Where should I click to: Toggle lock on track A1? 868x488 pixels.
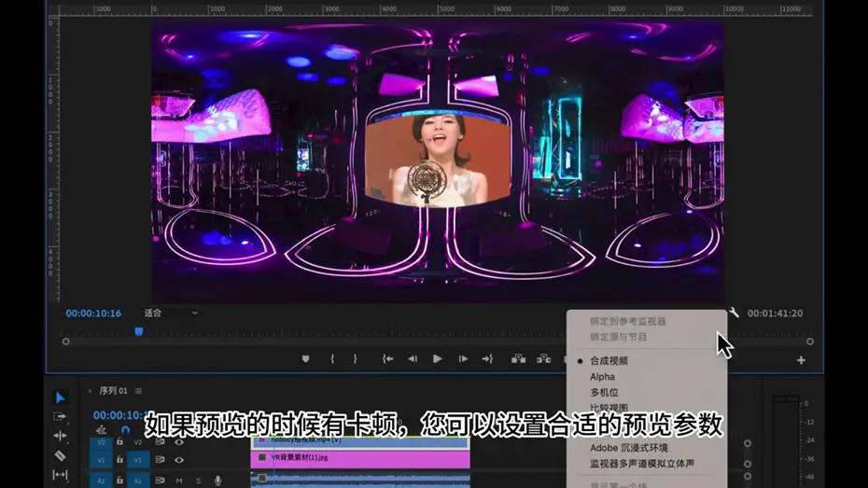pos(119,481)
